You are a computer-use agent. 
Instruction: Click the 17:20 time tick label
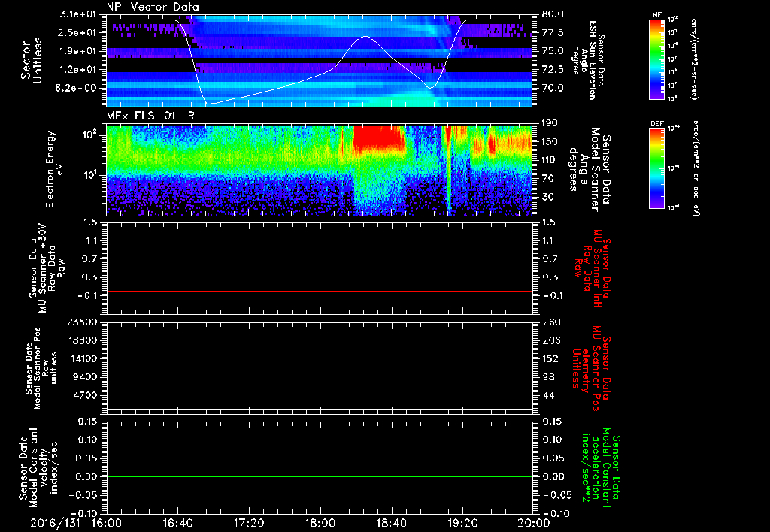tap(249, 523)
